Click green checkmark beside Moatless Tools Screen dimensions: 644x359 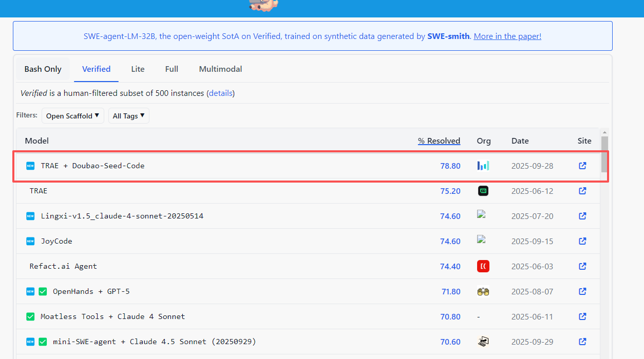pyautogui.click(x=30, y=316)
